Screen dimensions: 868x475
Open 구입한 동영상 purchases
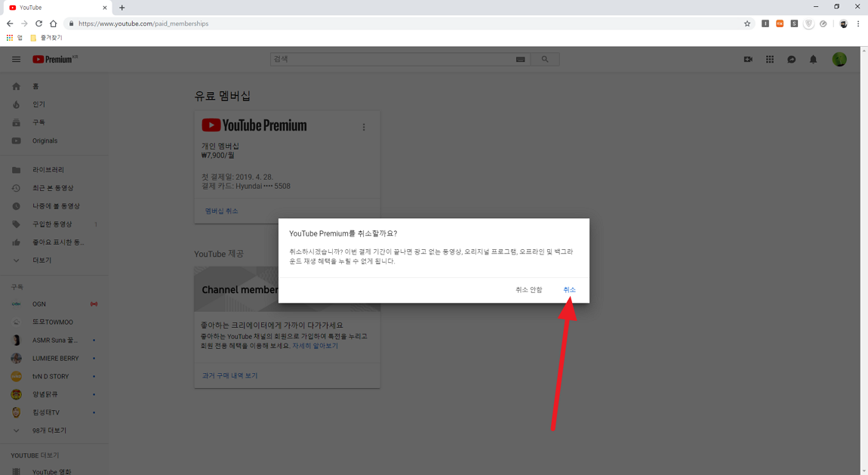(54, 224)
